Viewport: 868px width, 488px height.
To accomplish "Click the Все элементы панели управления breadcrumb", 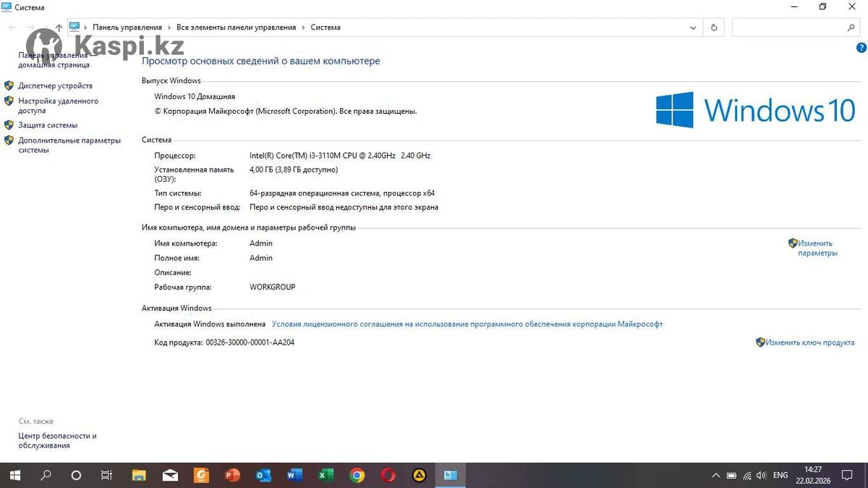I will coord(236,28).
